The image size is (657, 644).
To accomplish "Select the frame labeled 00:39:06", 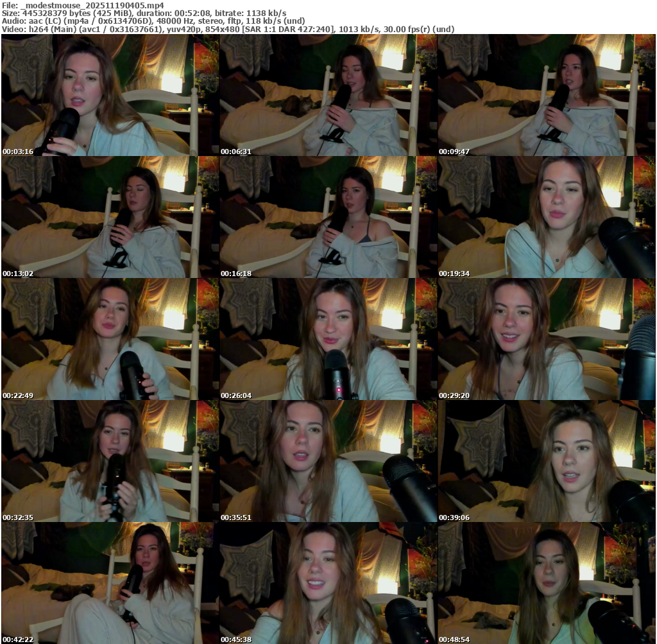I will pos(547,461).
